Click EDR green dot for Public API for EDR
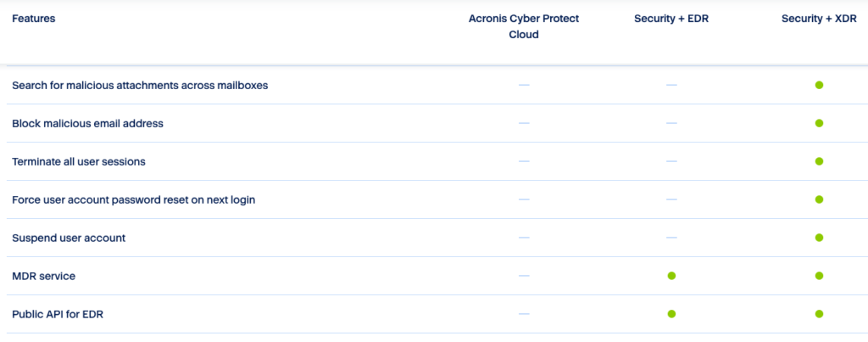The width and height of the screenshot is (868, 342). pyautogui.click(x=671, y=314)
